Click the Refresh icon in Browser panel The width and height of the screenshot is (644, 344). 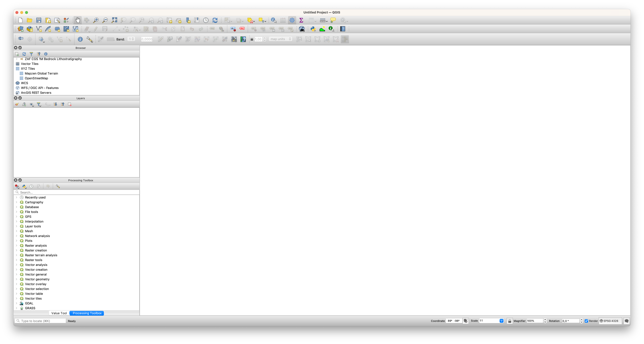(x=24, y=54)
